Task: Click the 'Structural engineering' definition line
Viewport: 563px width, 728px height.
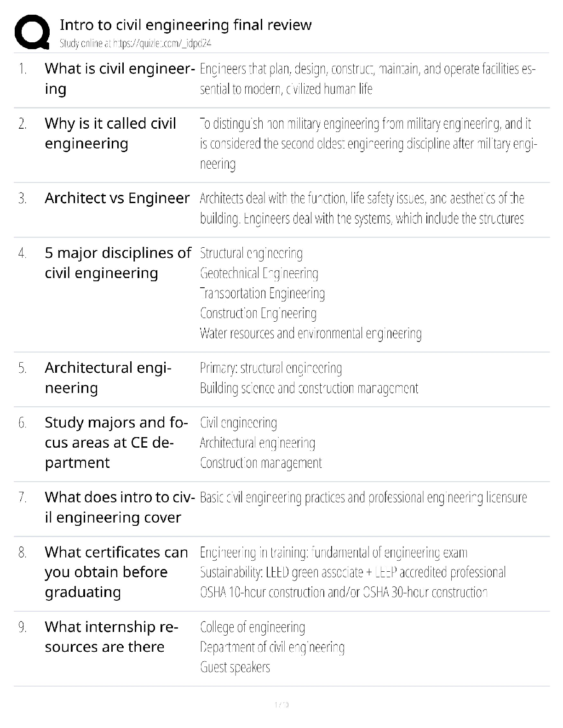Action: [251, 253]
